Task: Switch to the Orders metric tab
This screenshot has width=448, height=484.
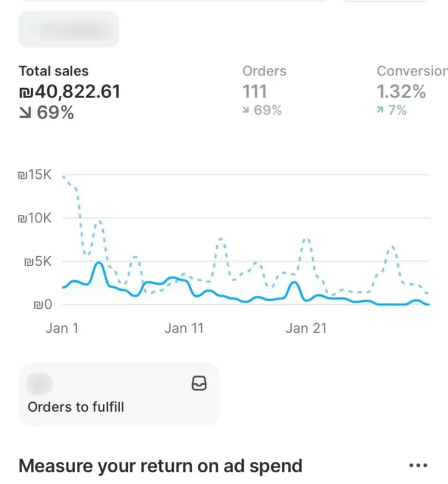Action: [x=264, y=71]
